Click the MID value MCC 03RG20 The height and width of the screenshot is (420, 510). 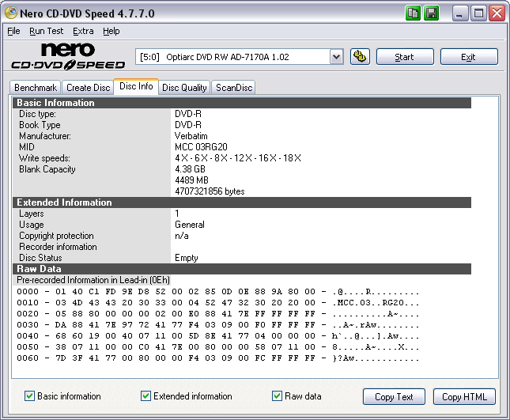pyautogui.click(x=201, y=147)
